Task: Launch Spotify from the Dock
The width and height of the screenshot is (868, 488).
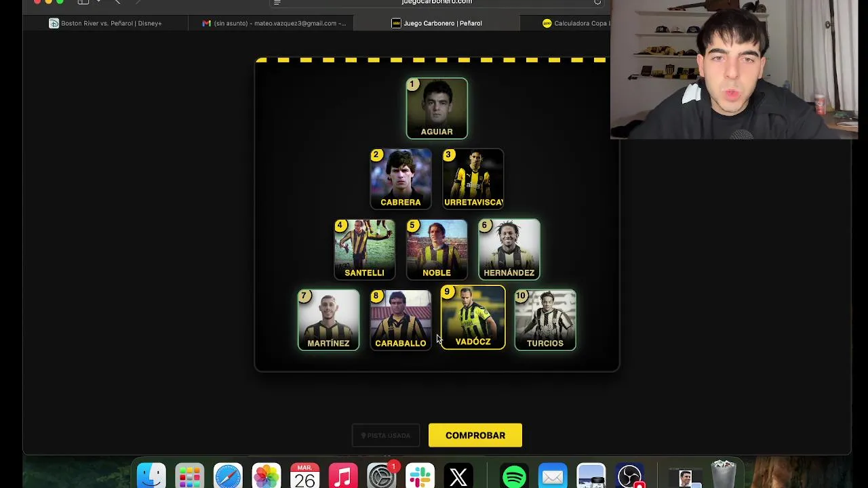Action: 514,476
